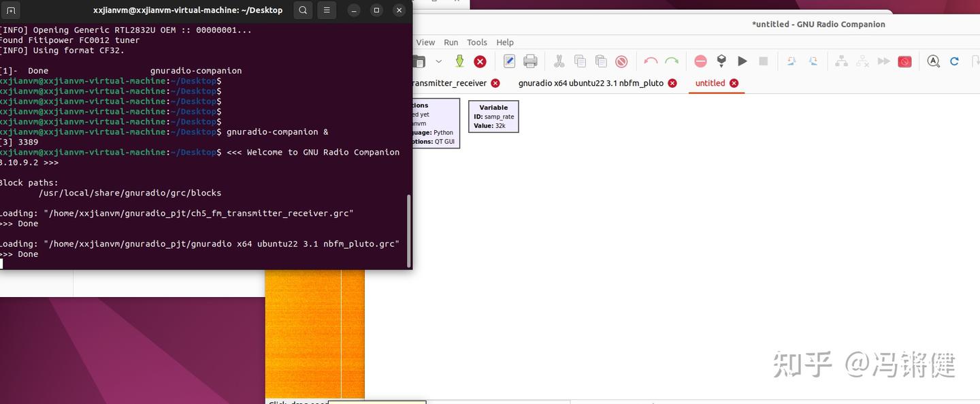The width and height of the screenshot is (980, 404).
Task: Click the Paste icon in the toolbar
Action: tap(600, 61)
